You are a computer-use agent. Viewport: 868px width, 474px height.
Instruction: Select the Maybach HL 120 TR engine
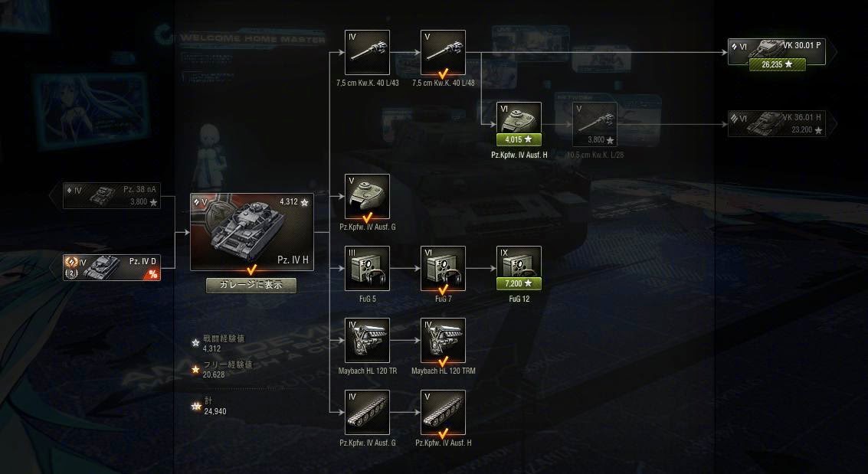click(367, 340)
